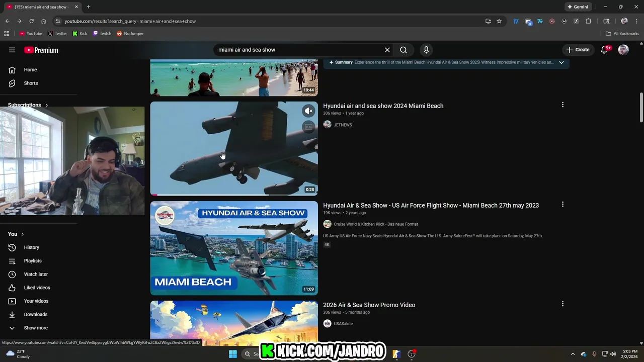Open the YouTube account avatar menu
This screenshot has width=644, height=362.
click(623, 50)
